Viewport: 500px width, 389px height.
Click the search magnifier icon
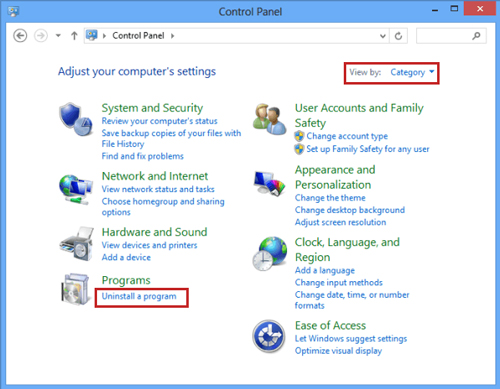click(476, 35)
